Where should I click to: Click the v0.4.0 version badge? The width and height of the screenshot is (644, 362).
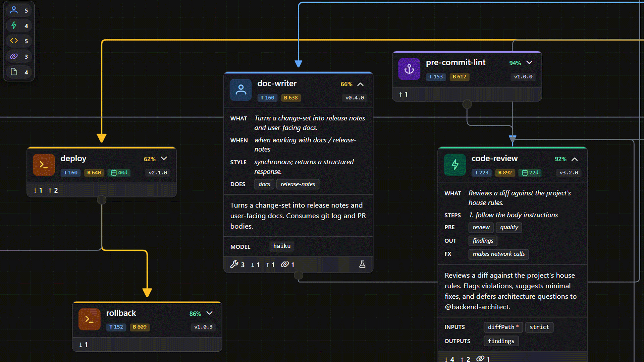[x=355, y=98]
